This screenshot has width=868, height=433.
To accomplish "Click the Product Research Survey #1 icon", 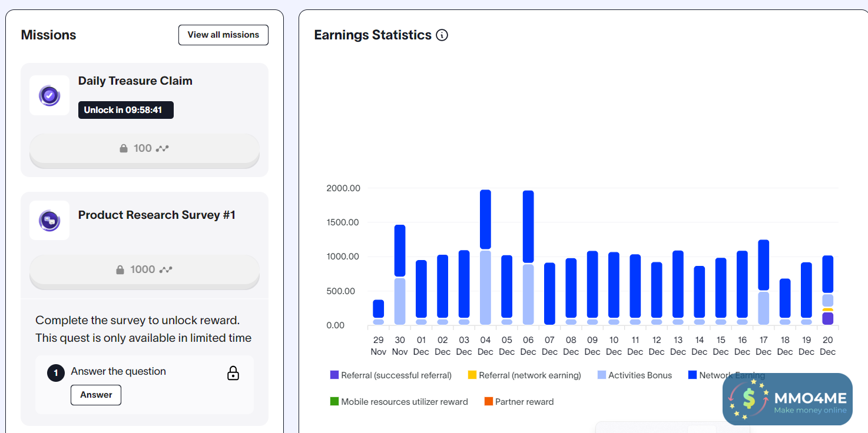I will click(49, 220).
